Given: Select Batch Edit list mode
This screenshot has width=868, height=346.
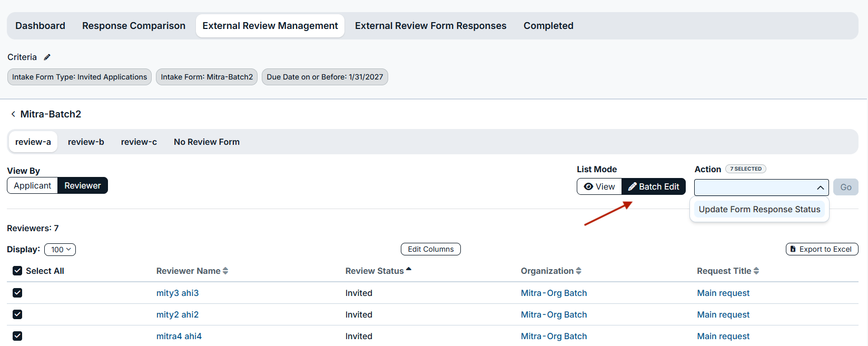Looking at the screenshot, I should click(x=654, y=186).
